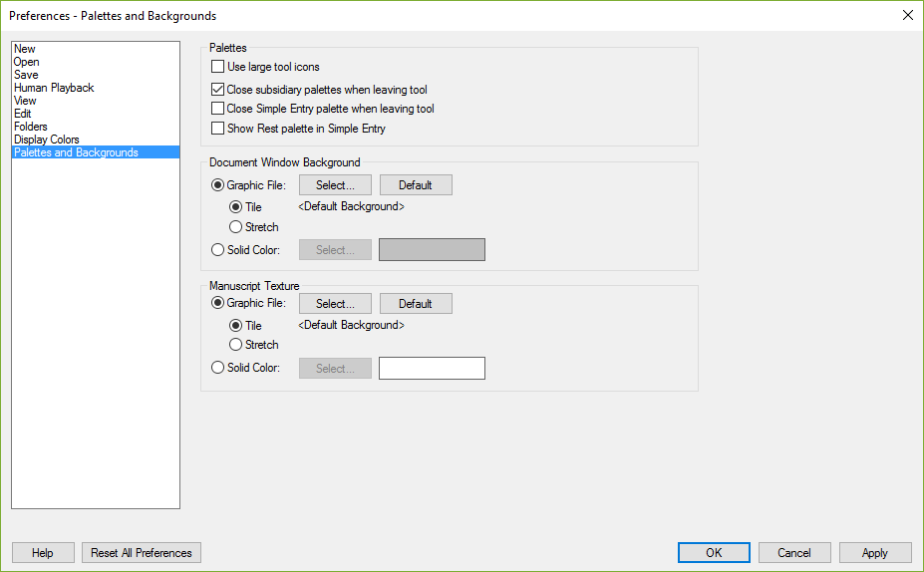Click Select button for Manuscript Texture graphic file

tap(335, 303)
